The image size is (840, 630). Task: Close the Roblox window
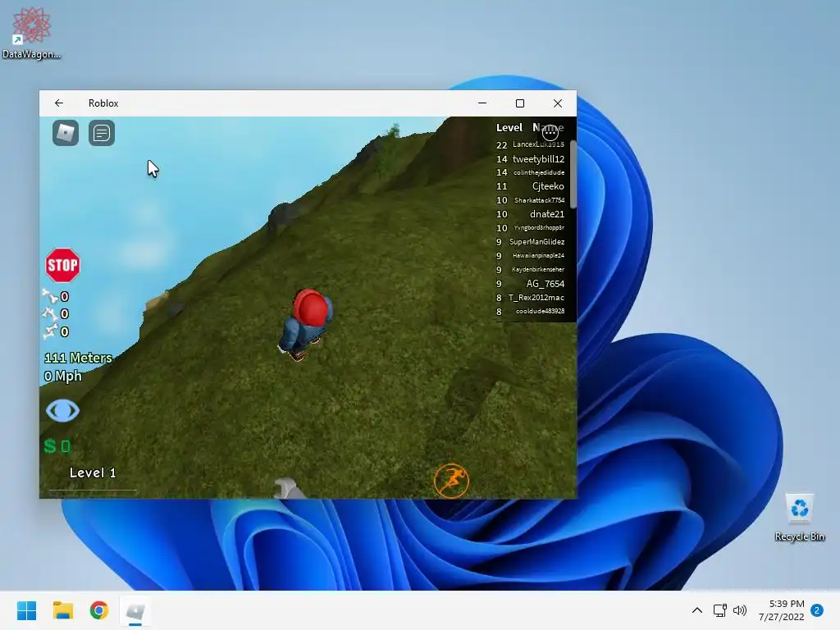pos(558,103)
